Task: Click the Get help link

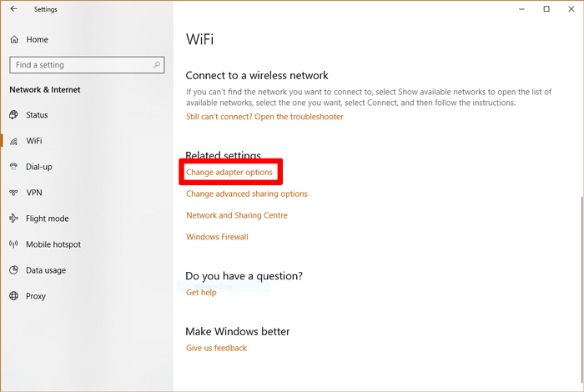Action: pyautogui.click(x=201, y=292)
